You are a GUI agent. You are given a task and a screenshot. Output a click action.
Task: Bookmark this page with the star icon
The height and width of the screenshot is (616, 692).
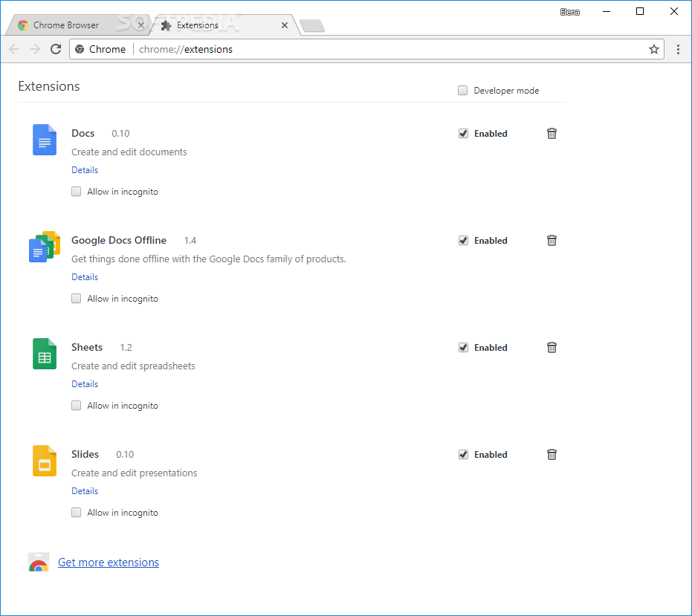coord(654,49)
